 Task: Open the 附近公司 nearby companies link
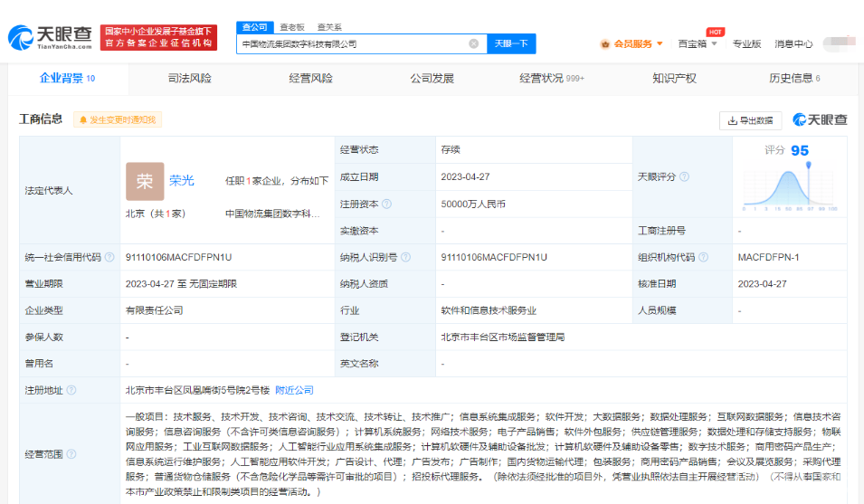point(294,390)
